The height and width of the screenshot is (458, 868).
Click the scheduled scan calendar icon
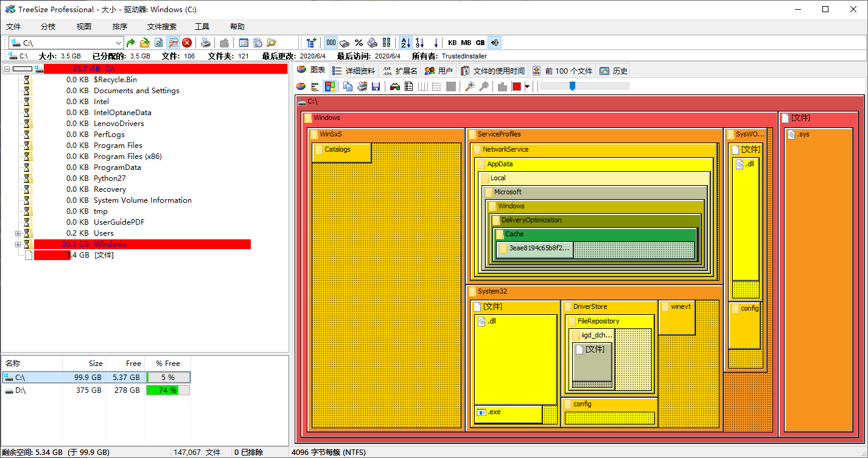[243, 43]
